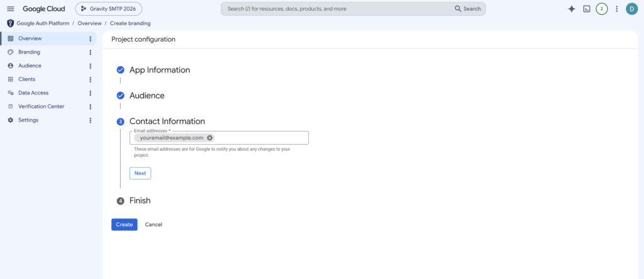Screen dimensions: 644x279
Task: Expand the App Information step
Action: click(x=160, y=70)
